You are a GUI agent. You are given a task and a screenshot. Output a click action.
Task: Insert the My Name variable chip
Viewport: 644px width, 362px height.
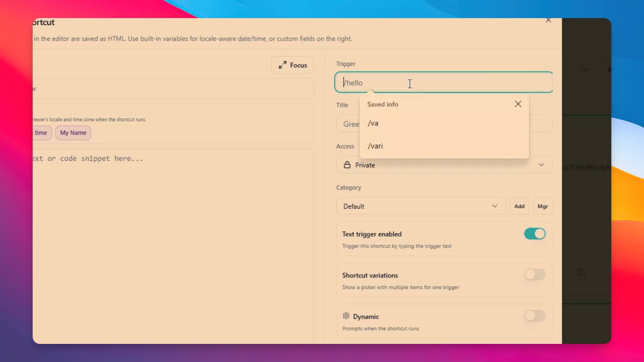pos(73,133)
